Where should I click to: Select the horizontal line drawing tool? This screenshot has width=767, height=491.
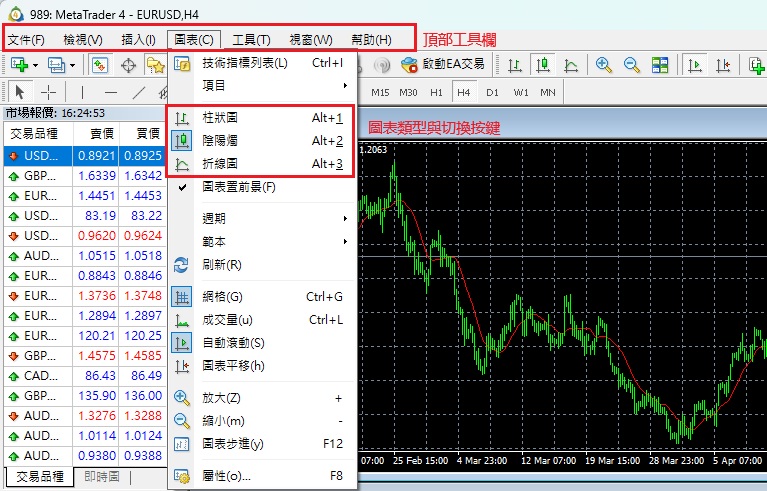click(111, 92)
